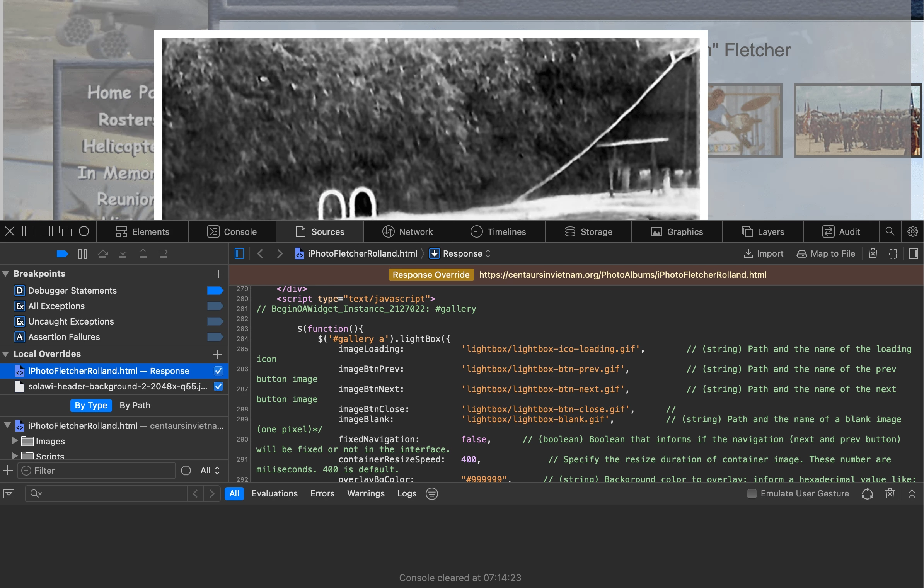The width and height of the screenshot is (924, 588).
Task: Disable solawi-header-background override checkbox
Action: pos(218,386)
